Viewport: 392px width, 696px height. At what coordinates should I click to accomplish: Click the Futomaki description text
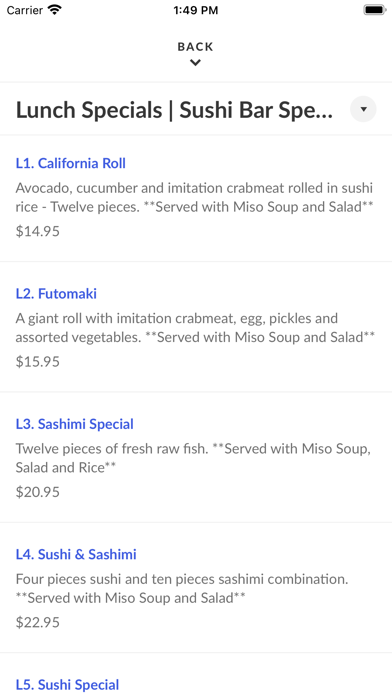(195, 328)
